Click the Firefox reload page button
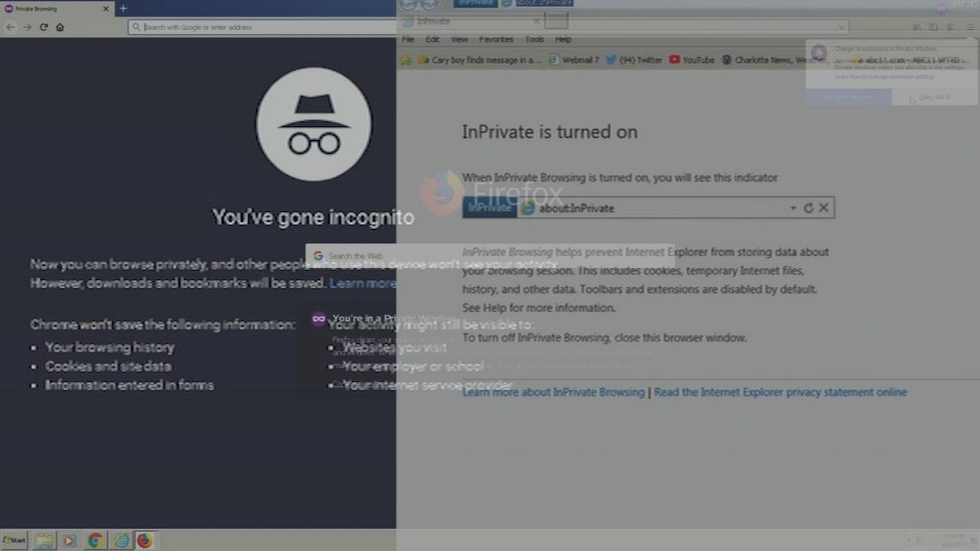 click(x=44, y=27)
